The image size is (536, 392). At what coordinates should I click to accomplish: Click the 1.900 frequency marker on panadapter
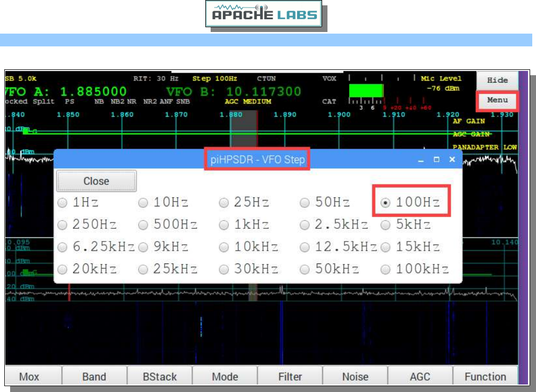tap(339, 115)
